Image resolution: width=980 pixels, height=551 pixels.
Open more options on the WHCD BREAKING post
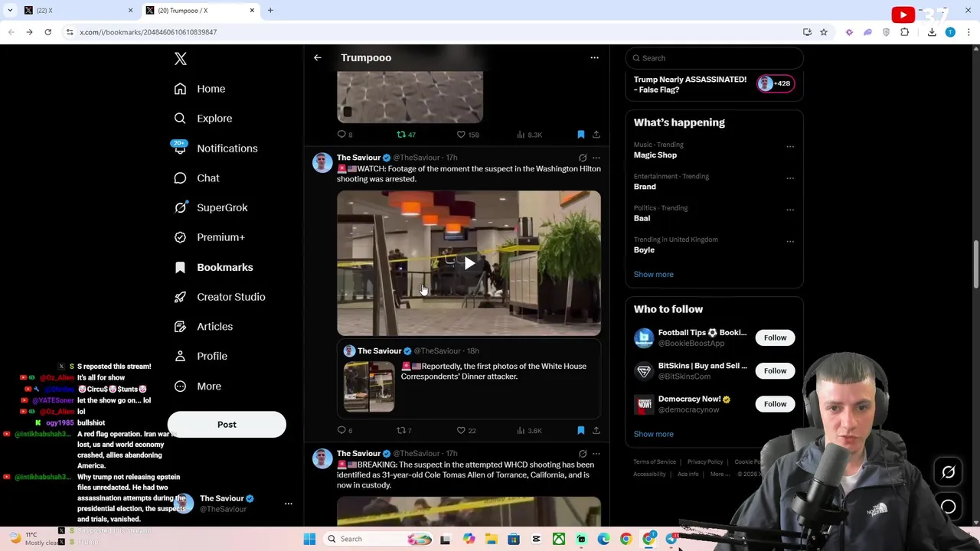point(596,454)
